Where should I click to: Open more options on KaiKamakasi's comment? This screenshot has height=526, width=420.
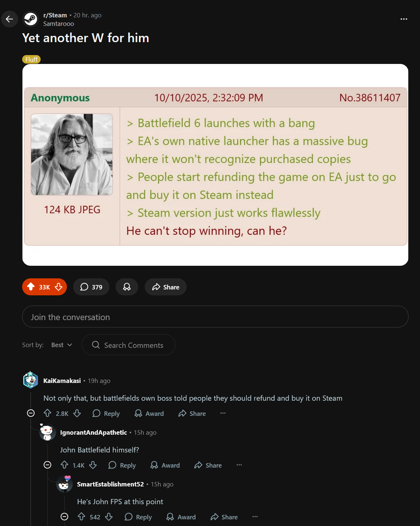click(223, 413)
